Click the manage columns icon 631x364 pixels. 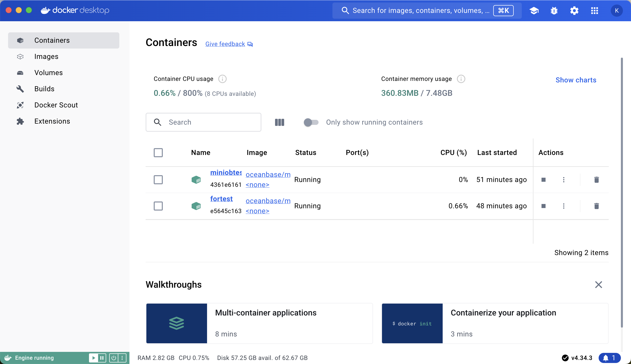[x=280, y=122]
